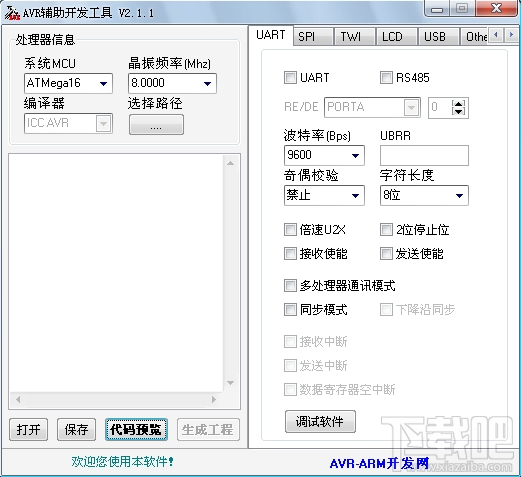Screen dimensions: 521x477
Task: Enable the UART checkbox
Action: click(x=290, y=78)
